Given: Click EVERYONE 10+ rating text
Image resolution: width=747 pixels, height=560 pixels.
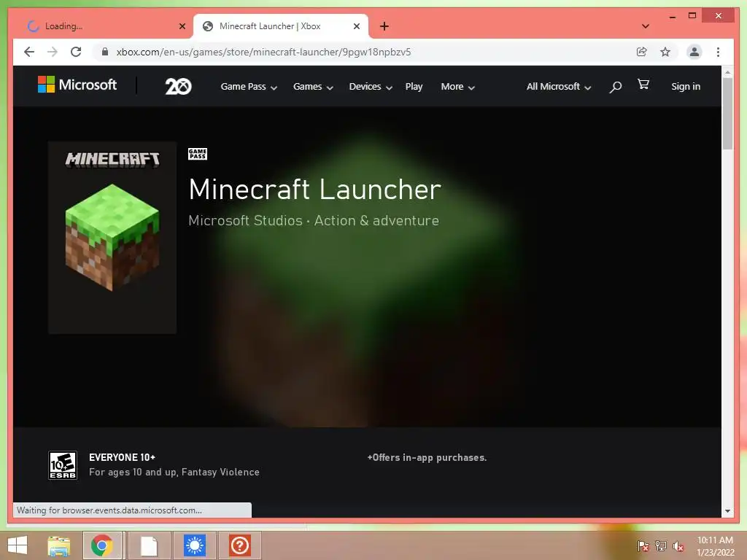Looking at the screenshot, I should [x=122, y=457].
